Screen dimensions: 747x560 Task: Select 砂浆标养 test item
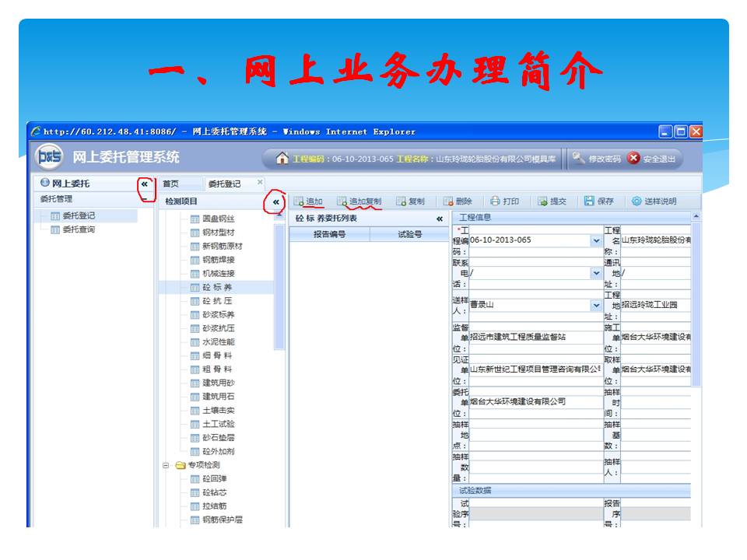tap(213, 315)
